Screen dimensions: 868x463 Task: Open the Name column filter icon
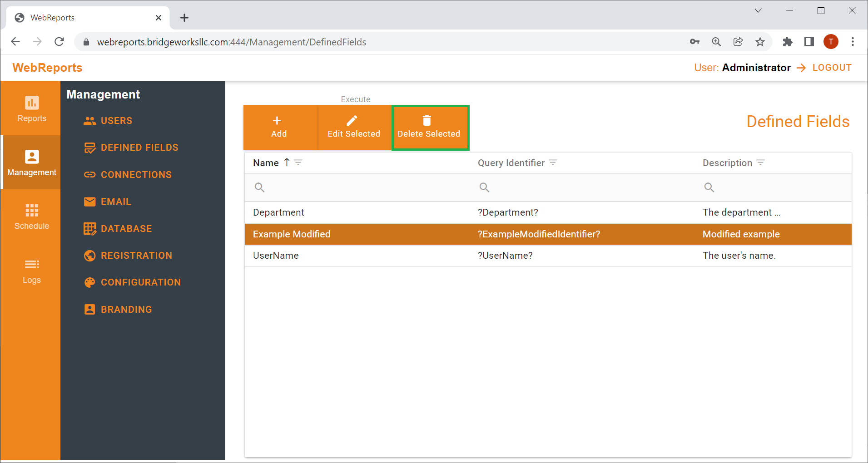point(298,163)
